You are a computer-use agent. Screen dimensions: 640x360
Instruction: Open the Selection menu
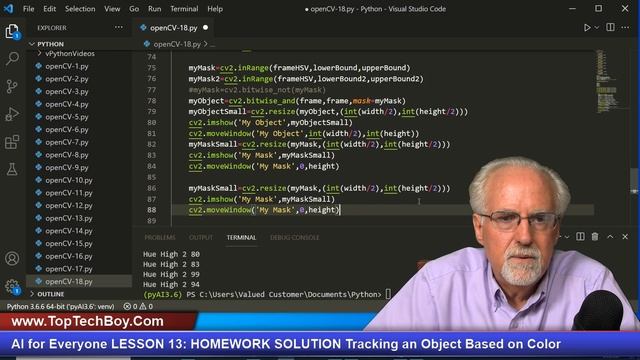pos(80,9)
